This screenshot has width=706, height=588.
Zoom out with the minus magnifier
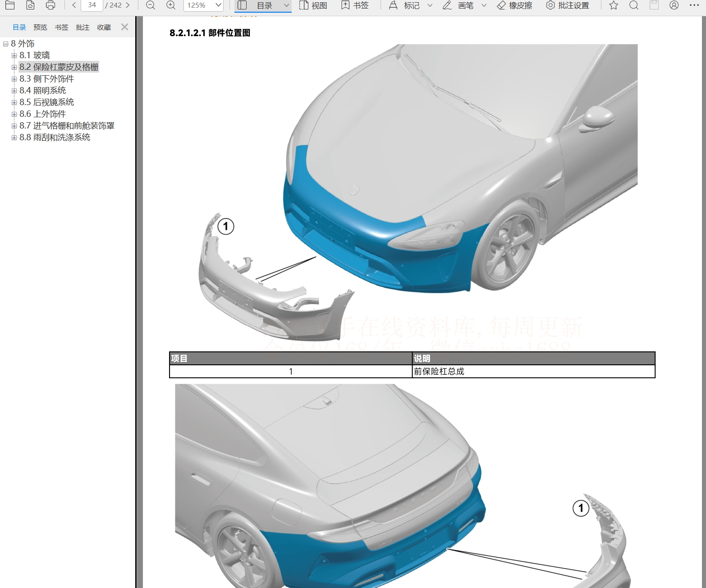[151, 5]
